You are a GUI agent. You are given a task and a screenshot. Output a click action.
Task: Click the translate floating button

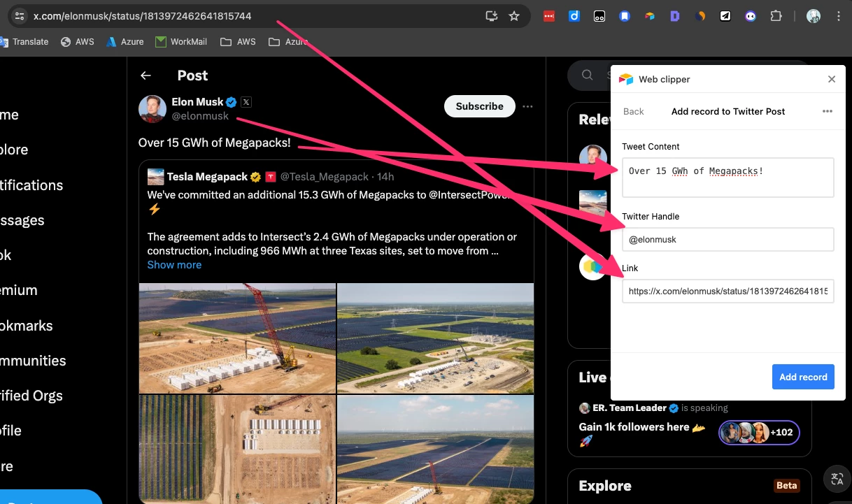837,479
